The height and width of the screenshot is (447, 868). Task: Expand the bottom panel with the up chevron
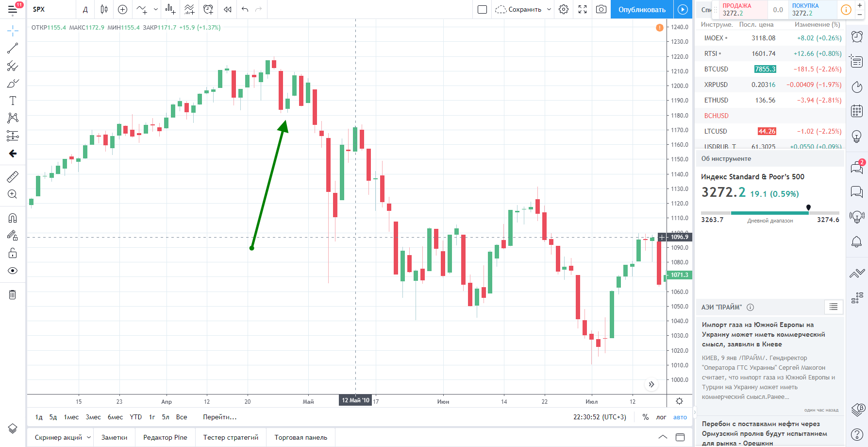pos(663,437)
